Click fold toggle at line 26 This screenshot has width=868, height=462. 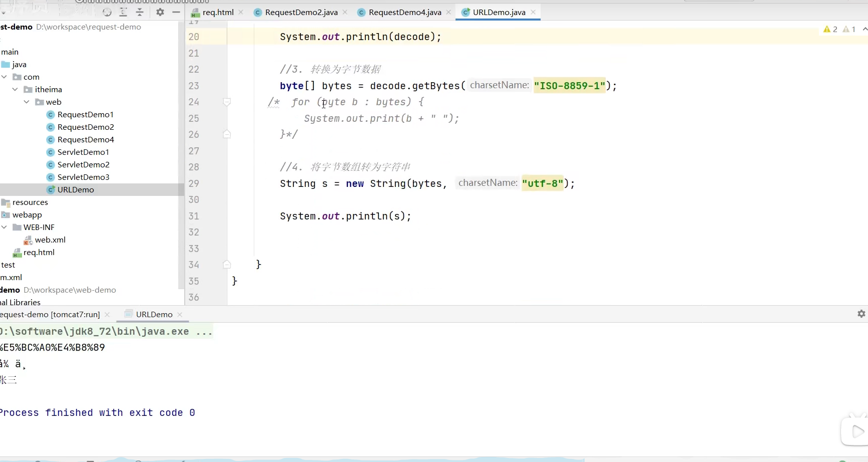(227, 134)
